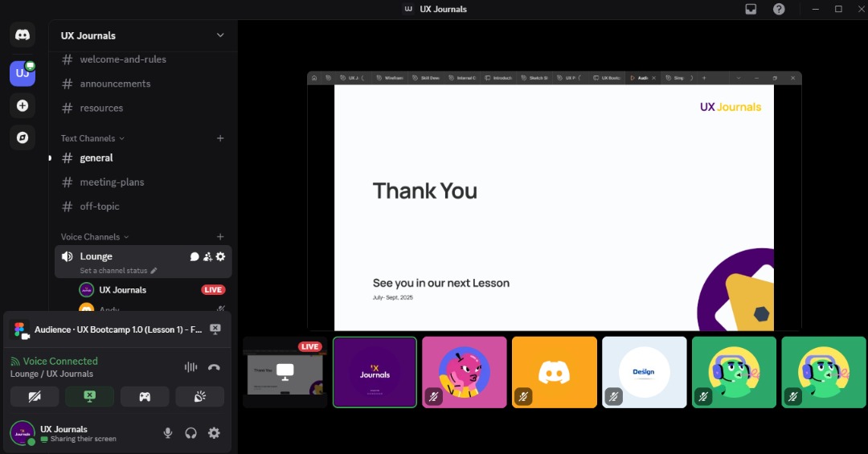The height and width of the screenshot is (454, 868).
Task: Start an activity with gamepad button
Action: pos(145,396)
